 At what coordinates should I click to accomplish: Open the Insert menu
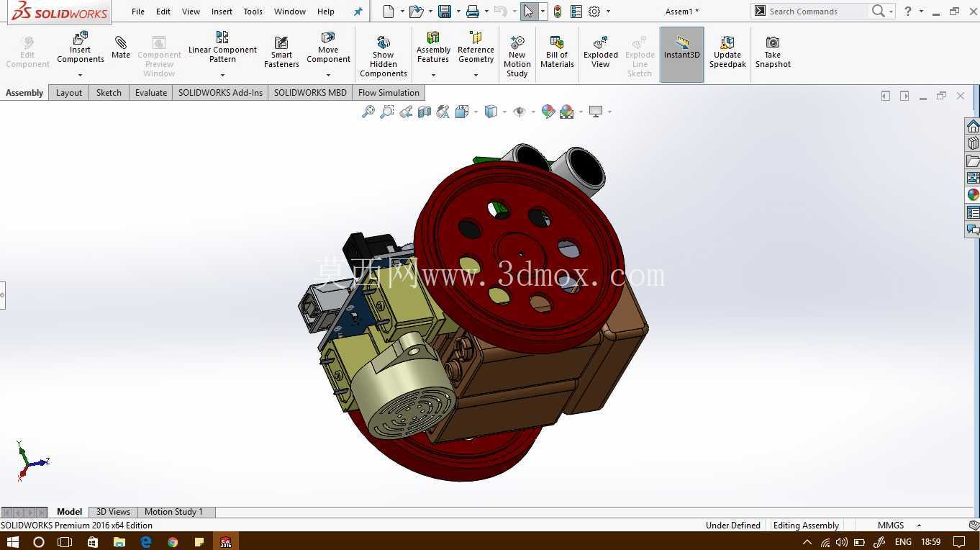tap(222, 12)
